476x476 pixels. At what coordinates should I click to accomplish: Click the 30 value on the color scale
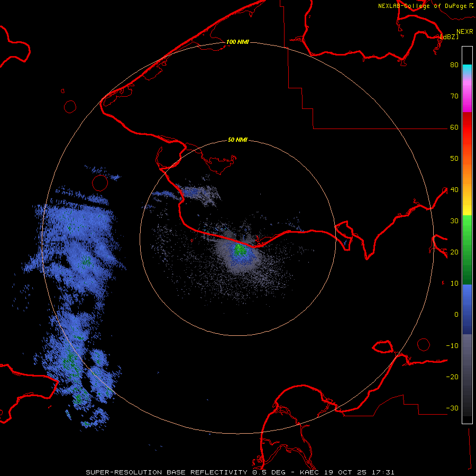(454, 221)
